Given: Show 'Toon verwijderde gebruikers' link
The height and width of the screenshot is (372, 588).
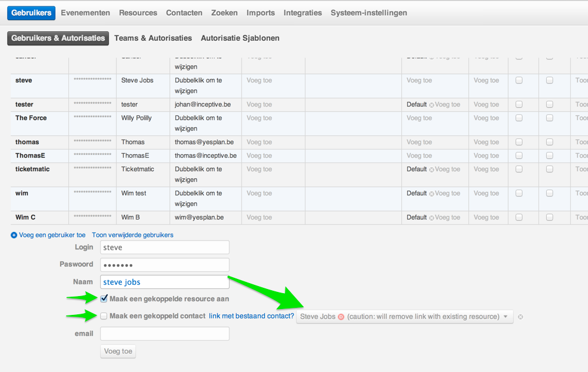Looking at the screenshot, I should [132, 235].
